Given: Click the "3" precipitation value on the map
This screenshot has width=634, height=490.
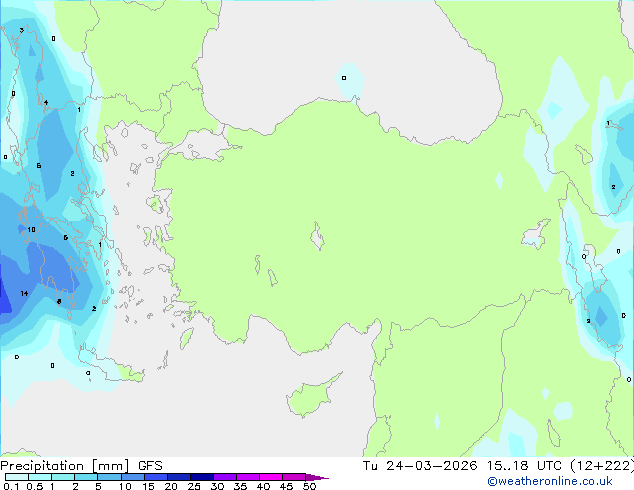Looking at the screenshot, I should (x=21, y=30).
